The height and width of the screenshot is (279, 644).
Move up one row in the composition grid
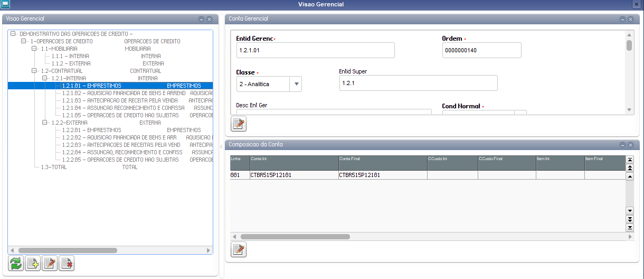click(629, 176)
